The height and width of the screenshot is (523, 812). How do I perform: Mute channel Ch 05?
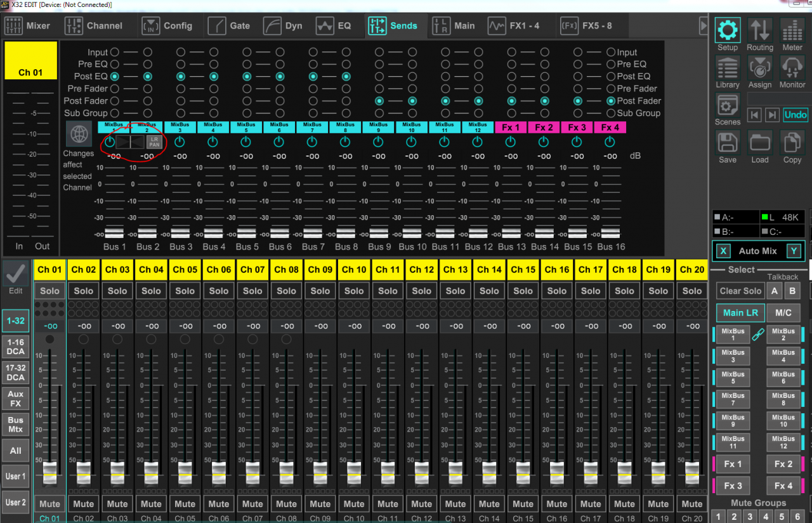(185, 504)
